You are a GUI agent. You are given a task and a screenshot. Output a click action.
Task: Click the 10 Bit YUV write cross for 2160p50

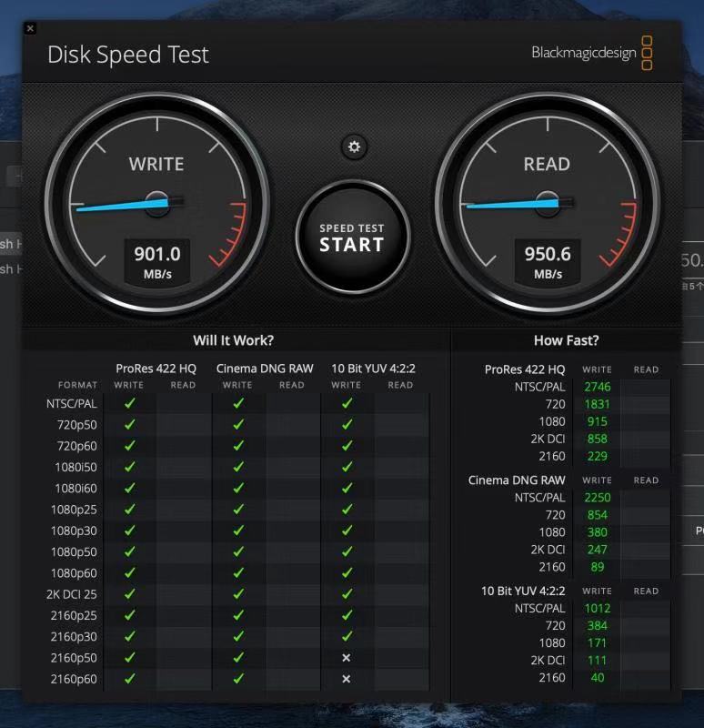pos(347,657)
